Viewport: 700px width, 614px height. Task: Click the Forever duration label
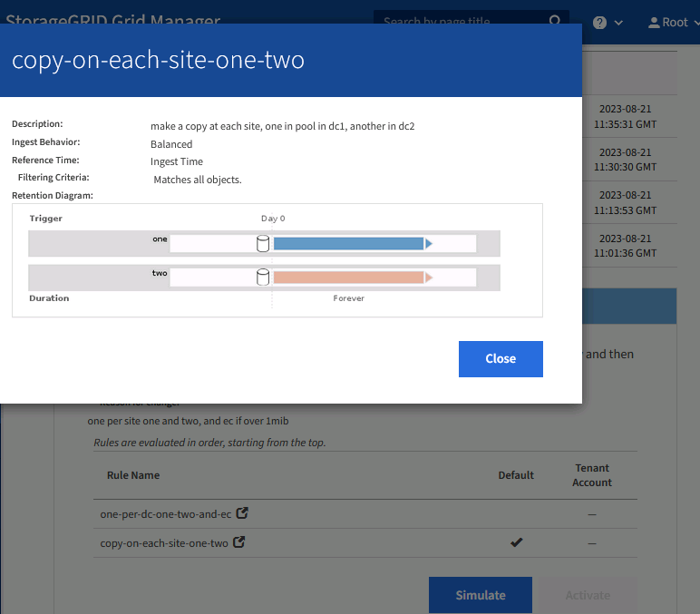349,297
